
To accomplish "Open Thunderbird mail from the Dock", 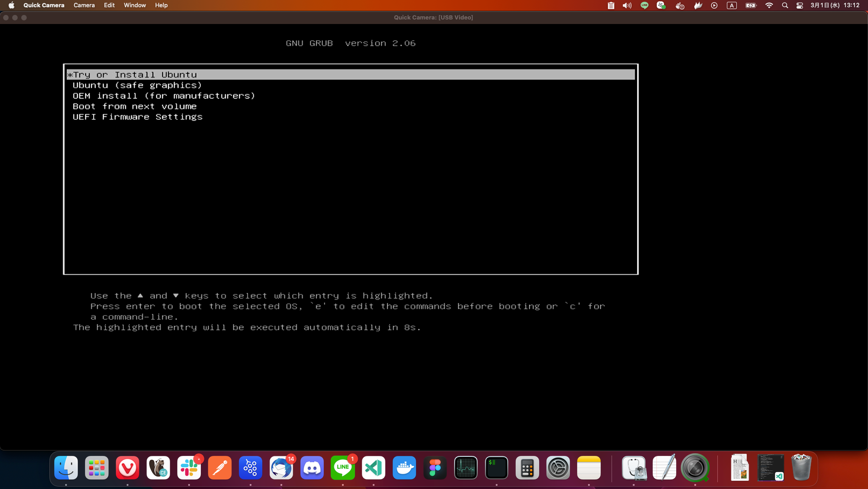I will 281,468.
